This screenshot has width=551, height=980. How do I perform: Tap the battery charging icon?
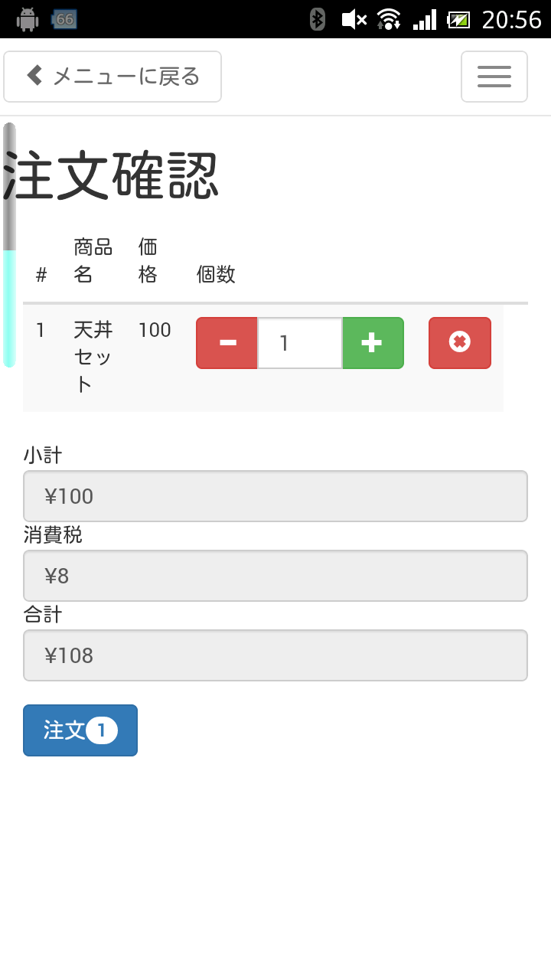click(459, 19)
